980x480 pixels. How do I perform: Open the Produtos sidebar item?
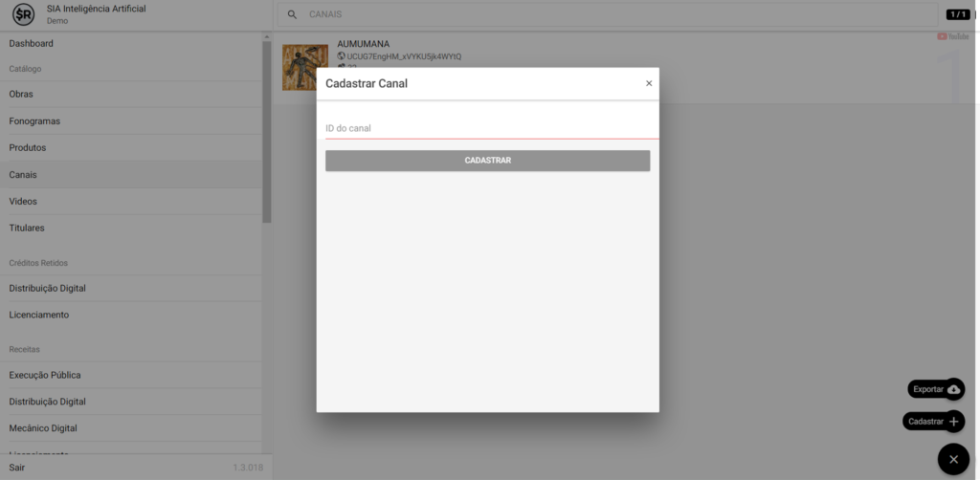click(x=28, y=148)
